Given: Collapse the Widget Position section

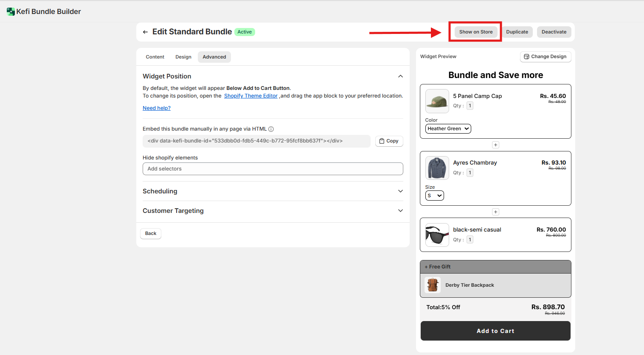Looking at the screenshot, I should pos(400,76).
